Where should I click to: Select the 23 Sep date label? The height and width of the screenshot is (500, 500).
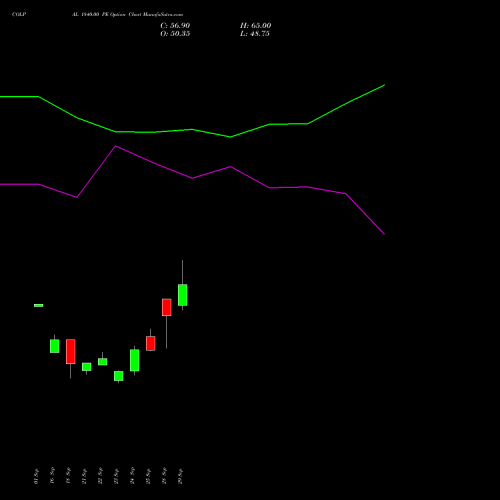[116, 476]
